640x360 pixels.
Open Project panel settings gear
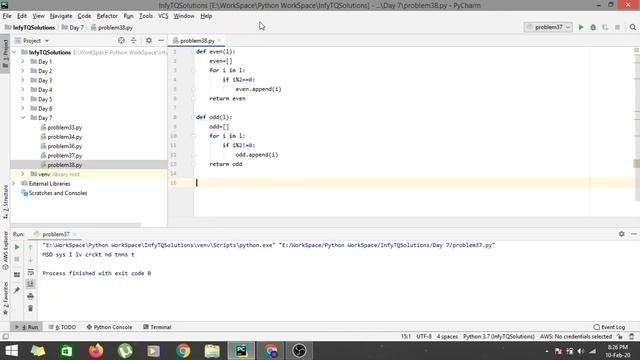click(x=149, y=40)
